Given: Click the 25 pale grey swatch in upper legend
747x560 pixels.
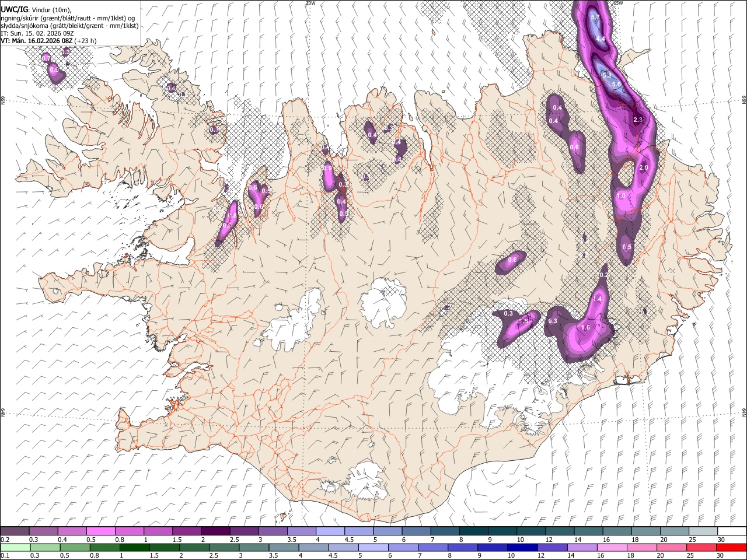Looking at the screenshot, I should coord(702,531).
